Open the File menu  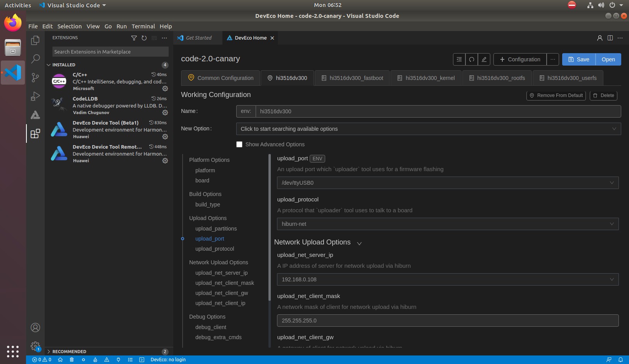coord(33,26)
